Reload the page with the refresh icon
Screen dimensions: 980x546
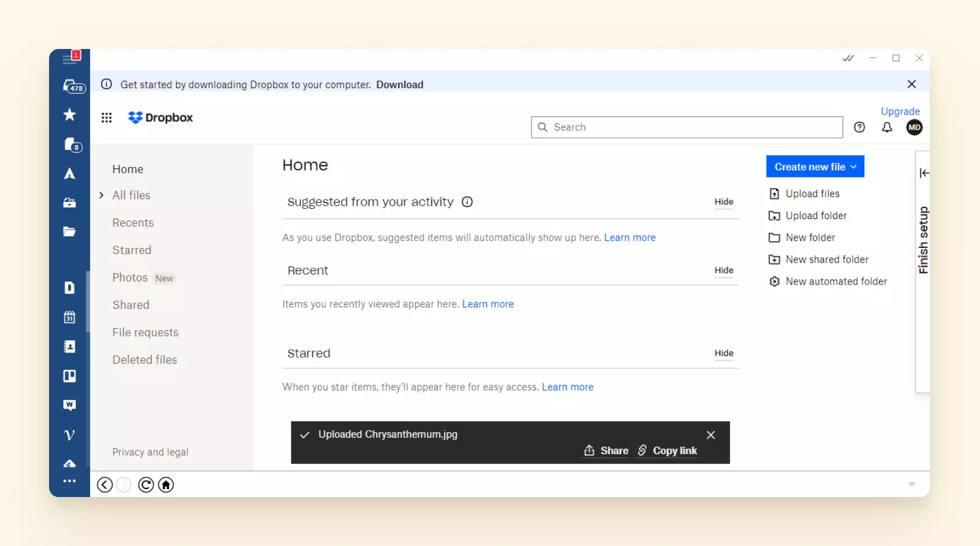coord(146,485)
